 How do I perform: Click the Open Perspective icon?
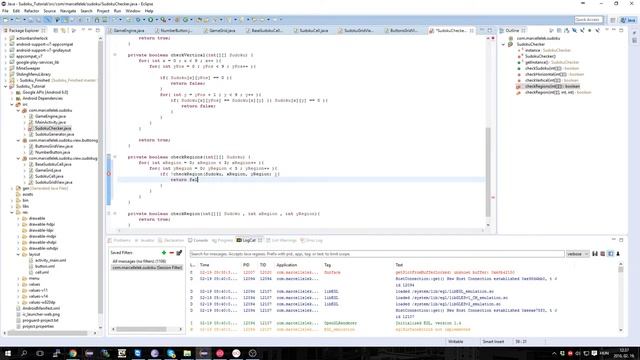[613, 20]
